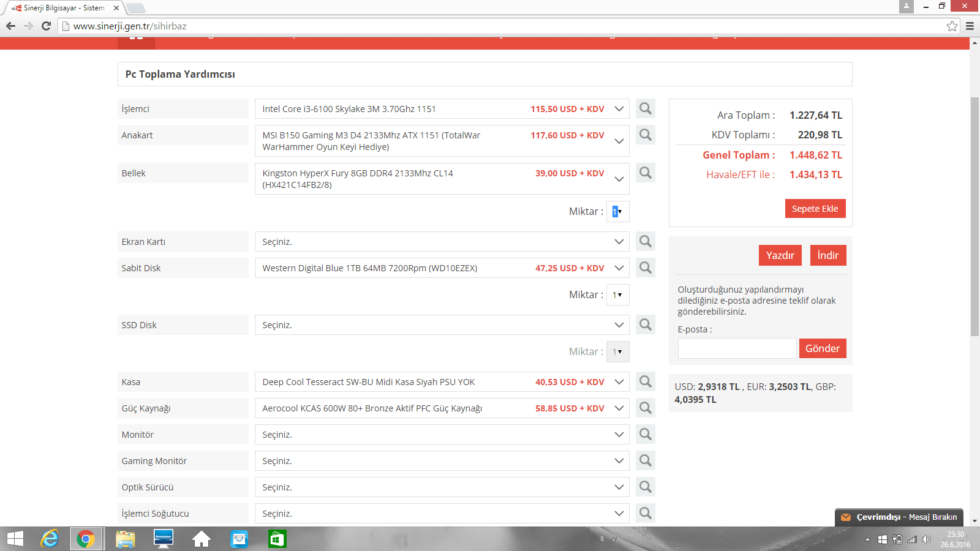Open File Explorer from the taskbar

coord(126,539)
